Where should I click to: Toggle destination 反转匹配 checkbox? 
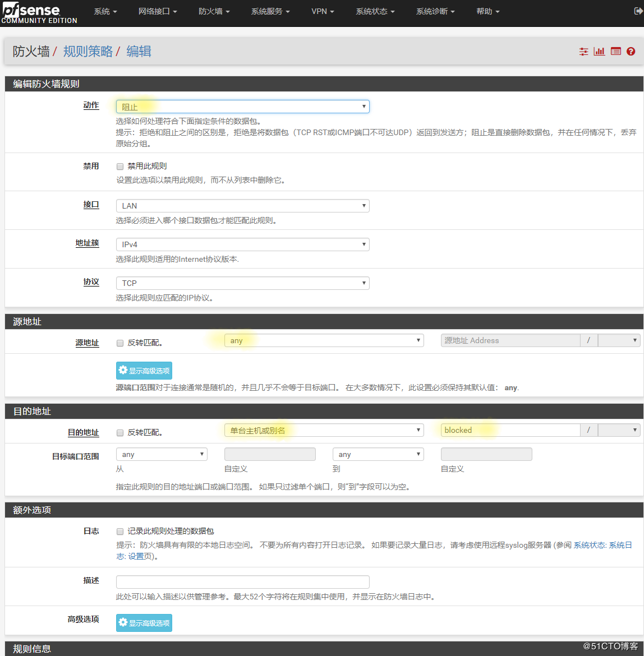click(120, 433)
